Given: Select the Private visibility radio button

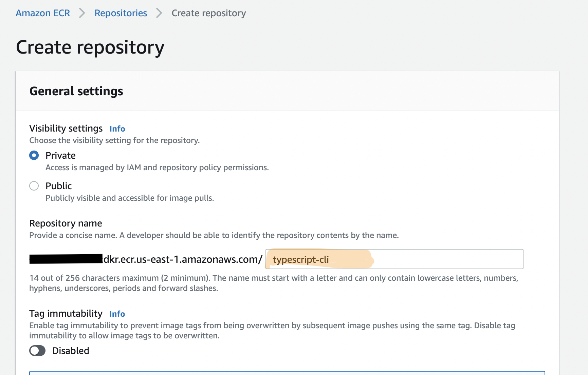Looking at the screenshot, I should tap(34, 155).
